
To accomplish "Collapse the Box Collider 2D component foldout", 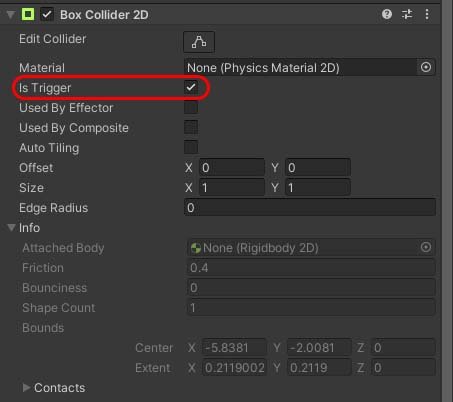I will coord(11,15).
